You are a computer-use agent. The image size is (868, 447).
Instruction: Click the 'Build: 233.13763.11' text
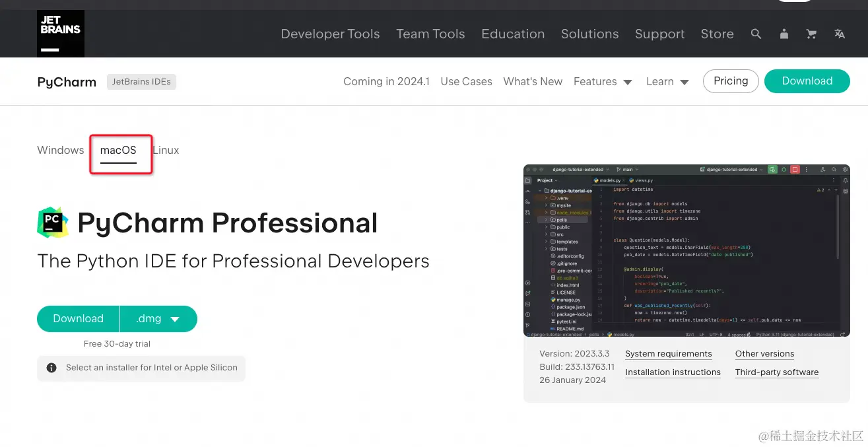pos(577,367)
